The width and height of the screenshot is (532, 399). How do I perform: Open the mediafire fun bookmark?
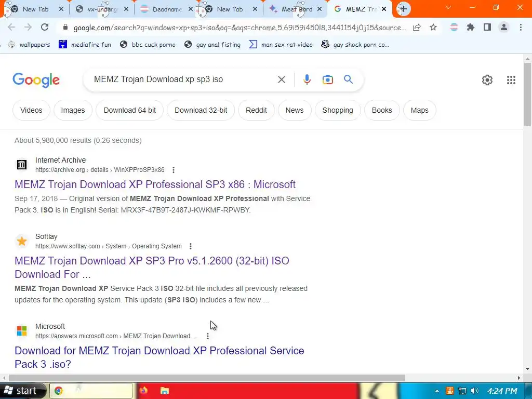pos(85,45)
